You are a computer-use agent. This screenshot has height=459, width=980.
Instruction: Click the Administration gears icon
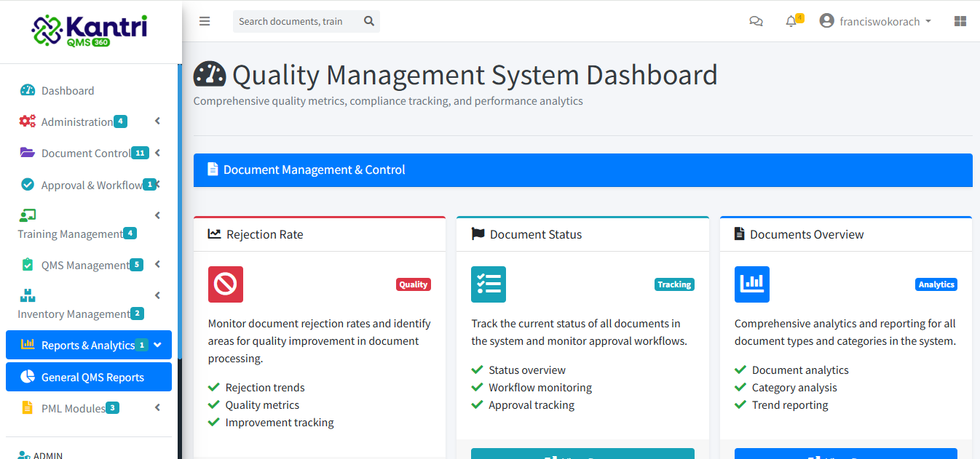coord(27,121)
